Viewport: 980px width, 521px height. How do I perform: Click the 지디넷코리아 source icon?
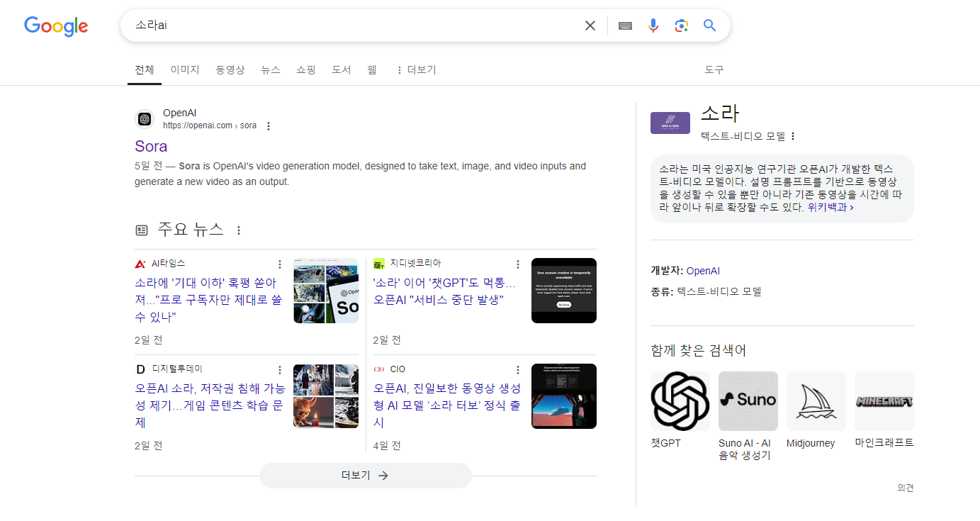coord(379,264)
